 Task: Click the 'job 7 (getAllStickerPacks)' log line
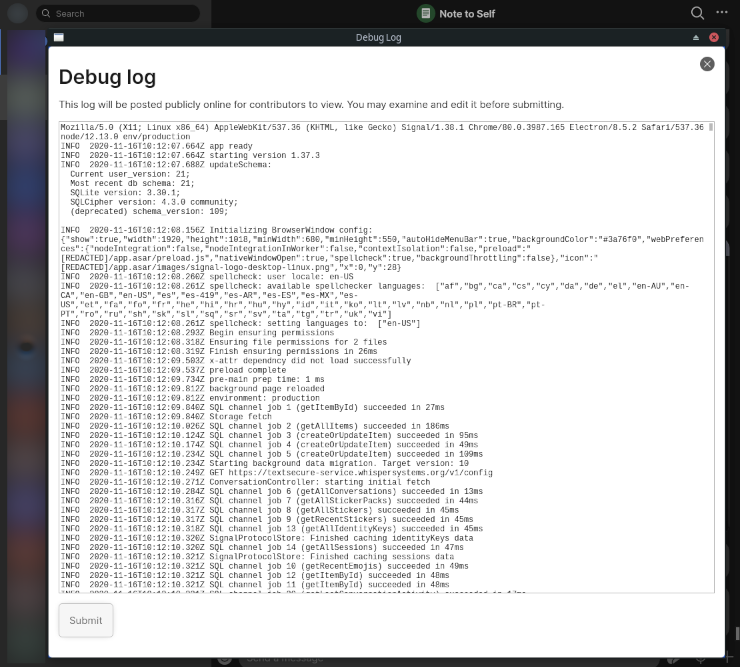click(x=269, y=500)
